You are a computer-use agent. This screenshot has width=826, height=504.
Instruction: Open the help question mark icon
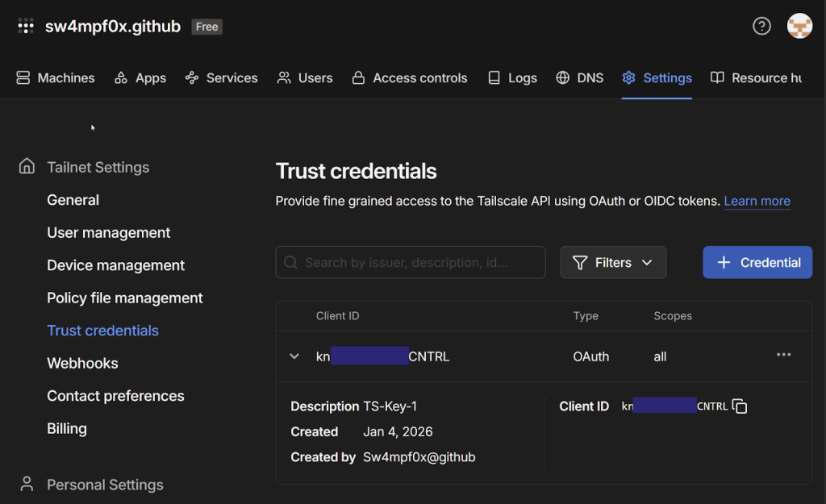tap(761, 26)
